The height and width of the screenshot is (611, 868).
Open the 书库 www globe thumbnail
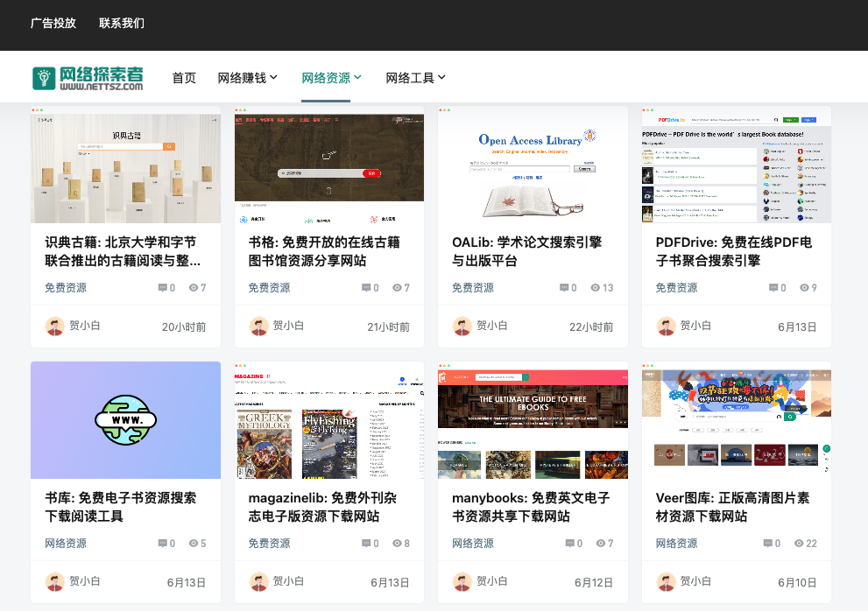click(125, 420)
